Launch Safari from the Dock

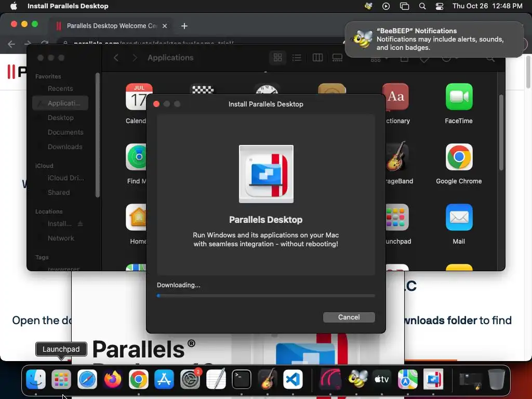(x=87, y=379)
